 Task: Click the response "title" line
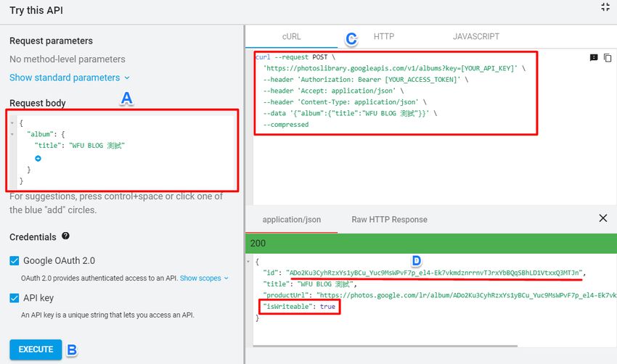(310, 284)
